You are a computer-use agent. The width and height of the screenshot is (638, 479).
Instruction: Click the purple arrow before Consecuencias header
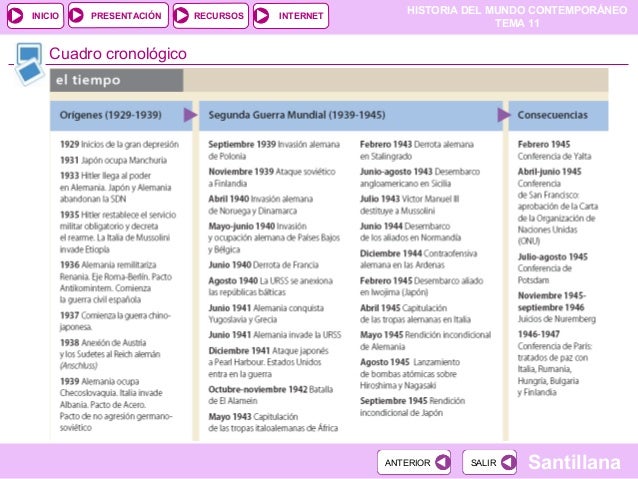[504, 115]
